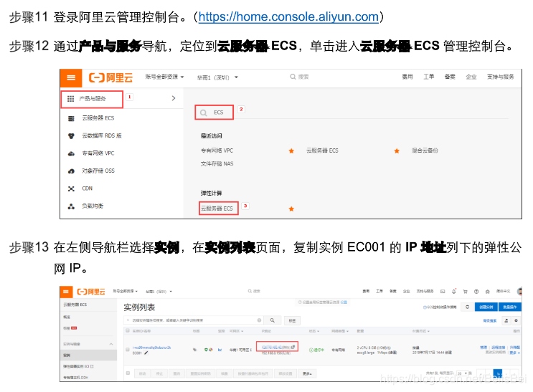Screen dimensions: 533x392
Task: Open 费用 menu in products screenshot
Action: pos(407,77)
